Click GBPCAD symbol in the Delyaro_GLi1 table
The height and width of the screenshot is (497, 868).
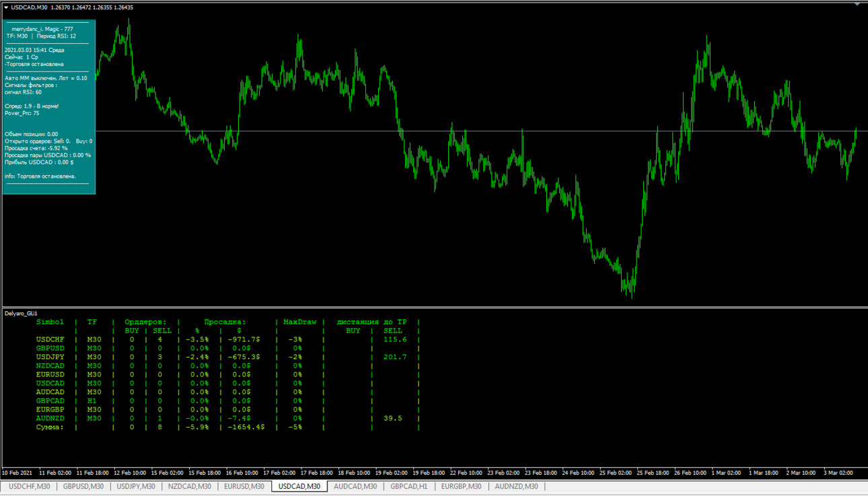click(50, 401)
